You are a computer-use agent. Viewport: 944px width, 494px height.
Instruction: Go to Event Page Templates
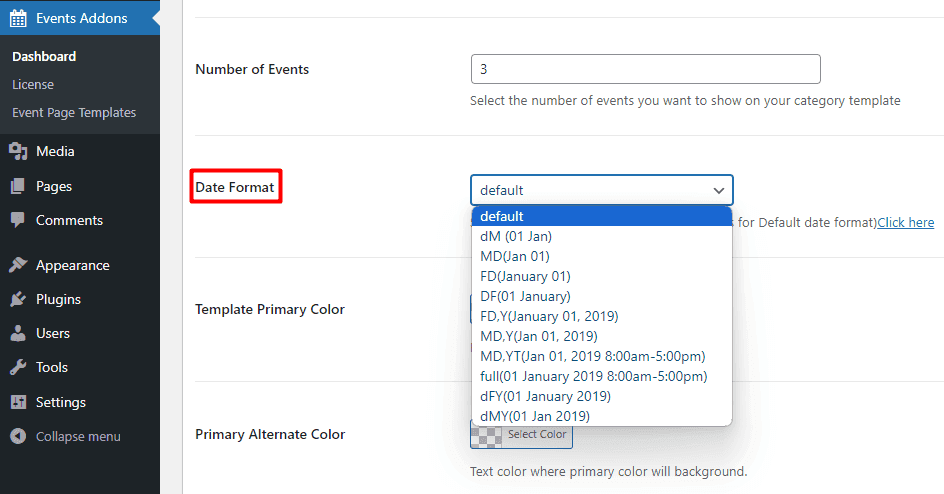[x=74, y=113]
